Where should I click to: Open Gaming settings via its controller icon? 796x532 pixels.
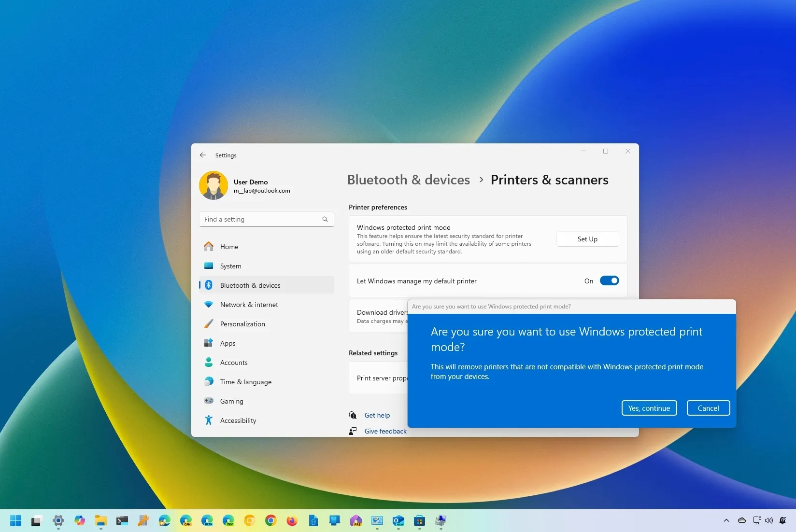(x=209, y=401)
